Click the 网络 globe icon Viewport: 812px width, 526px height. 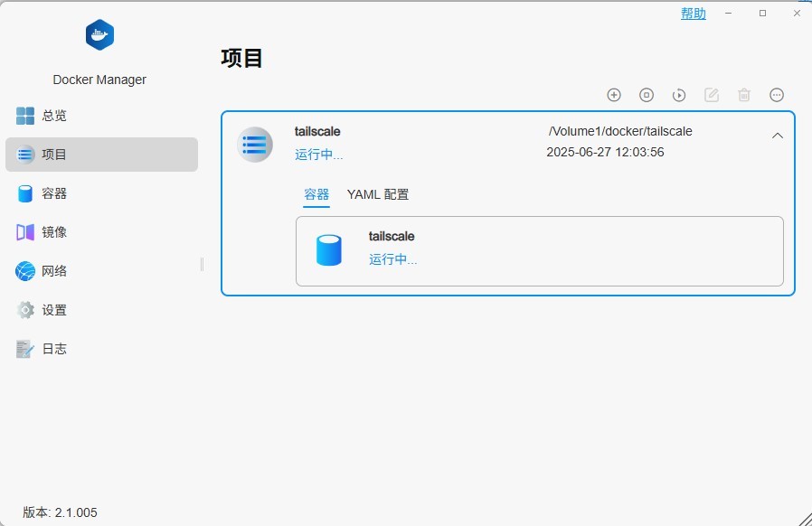point(24,271)
